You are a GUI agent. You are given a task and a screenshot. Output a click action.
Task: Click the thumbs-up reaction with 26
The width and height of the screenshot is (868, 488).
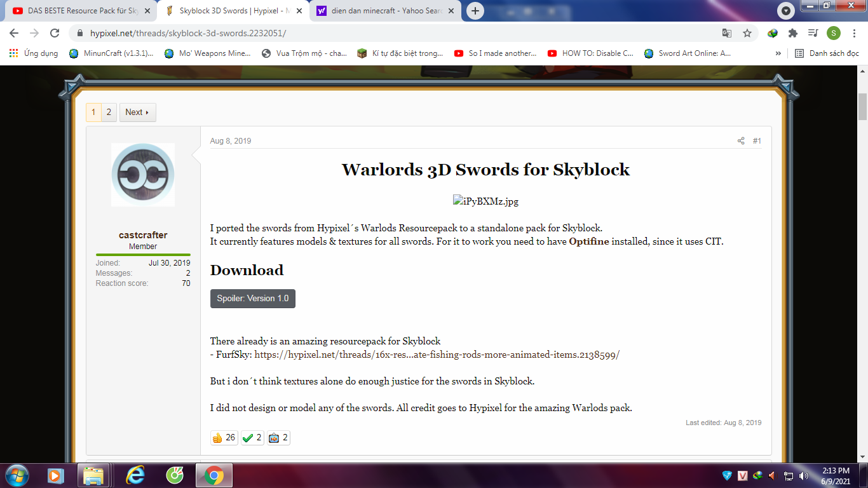(x=224, y=438)
